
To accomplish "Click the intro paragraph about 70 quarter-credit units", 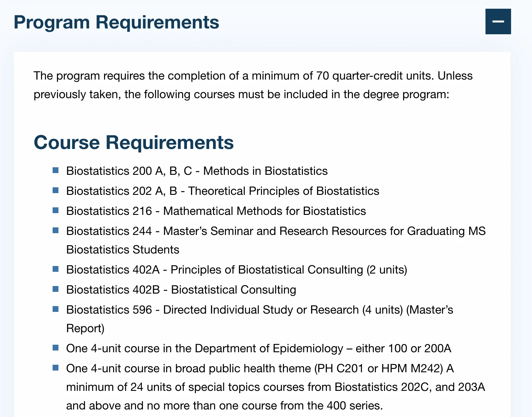I will pos(253,85).
